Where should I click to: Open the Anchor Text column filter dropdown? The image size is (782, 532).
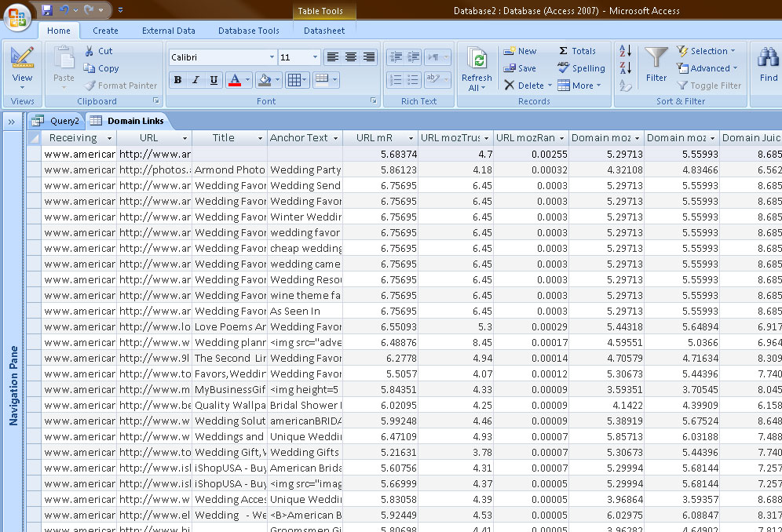click(335, 138)
